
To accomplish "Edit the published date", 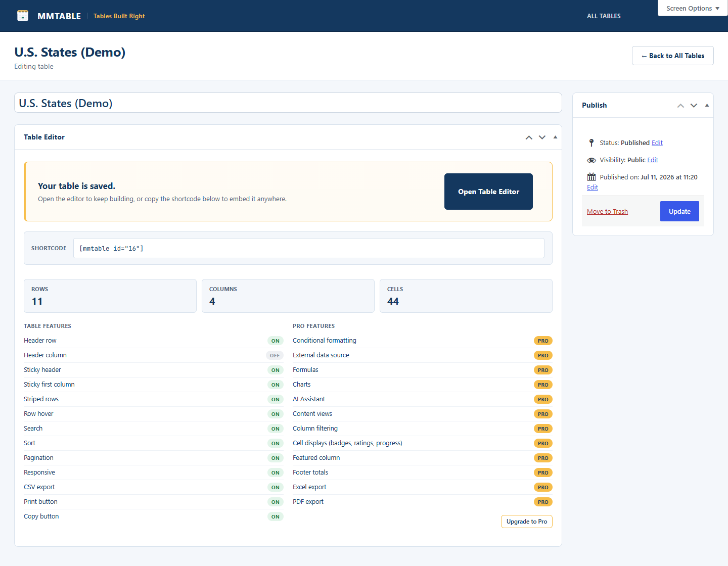I will click(593, 187).
